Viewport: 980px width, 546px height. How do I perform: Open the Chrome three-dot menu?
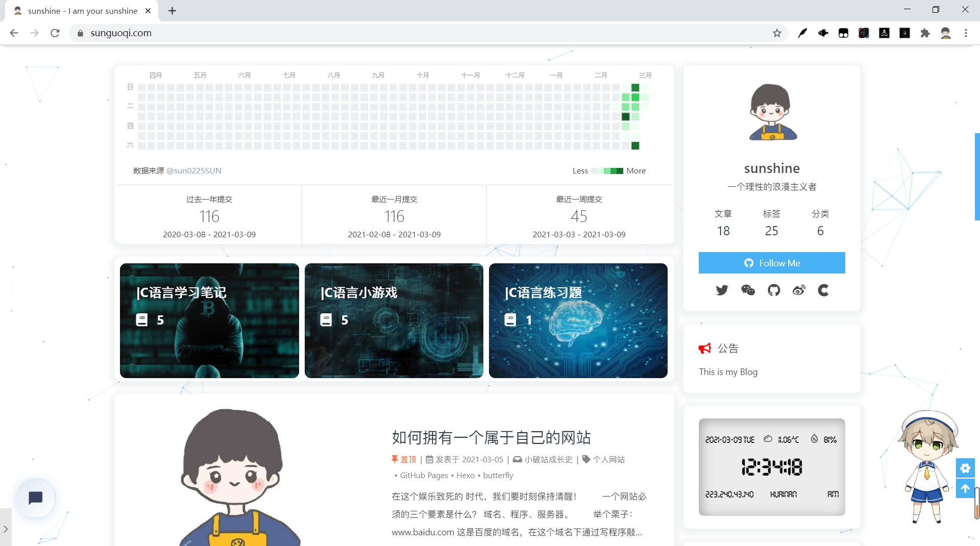coord(965,33)
